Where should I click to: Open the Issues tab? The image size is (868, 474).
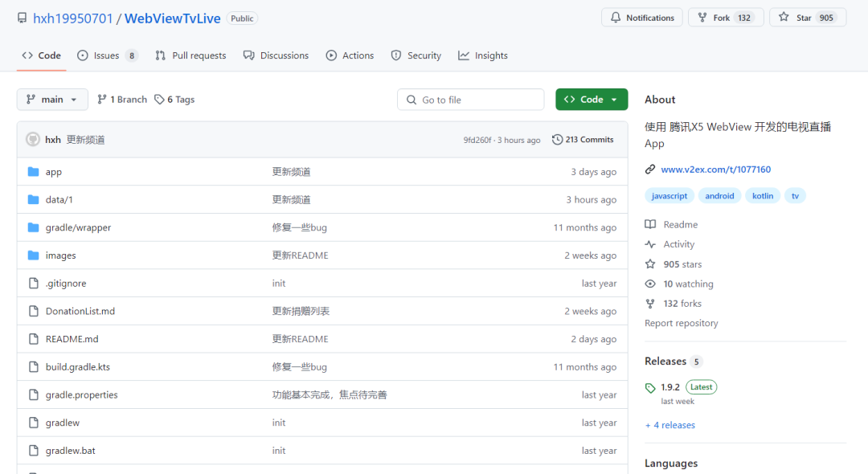tap(108, 55)
